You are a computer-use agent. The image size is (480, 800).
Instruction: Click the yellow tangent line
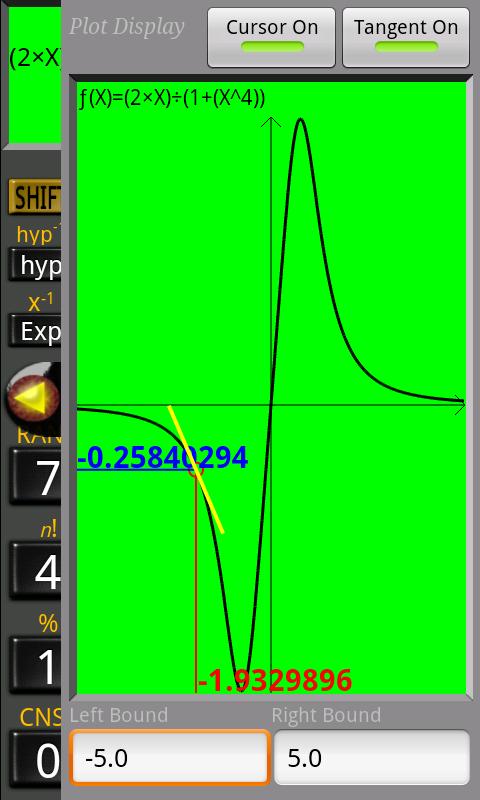click(x=197, y=469)
